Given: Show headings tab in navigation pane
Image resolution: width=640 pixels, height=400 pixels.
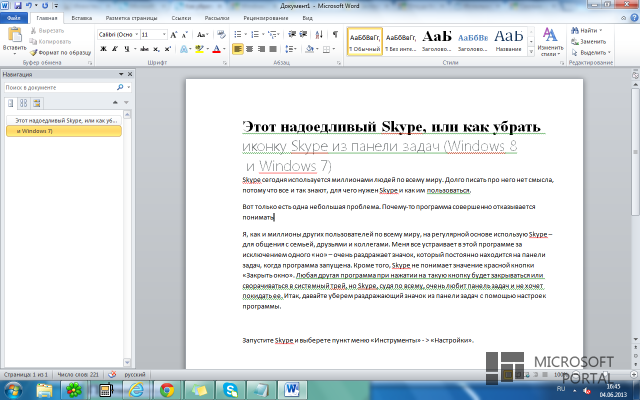Looking at the screenshot, I should tap(11, 103).
